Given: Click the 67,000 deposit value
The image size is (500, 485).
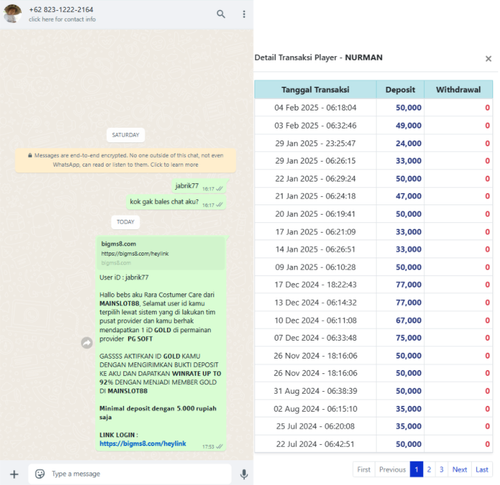Looking at the screenshot, I should pyautogui.click(x=408, y=320).
